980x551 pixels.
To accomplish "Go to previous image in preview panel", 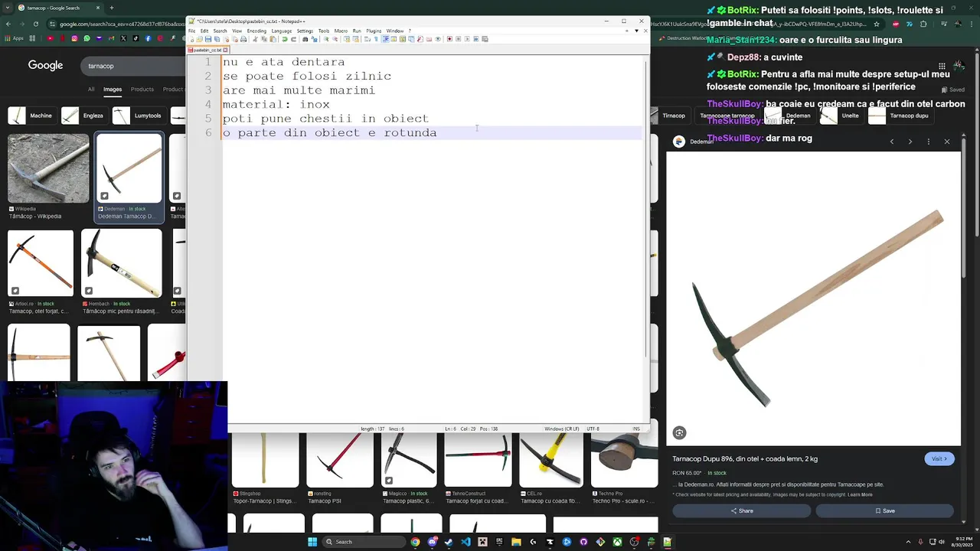I will [x=891, y=142].
